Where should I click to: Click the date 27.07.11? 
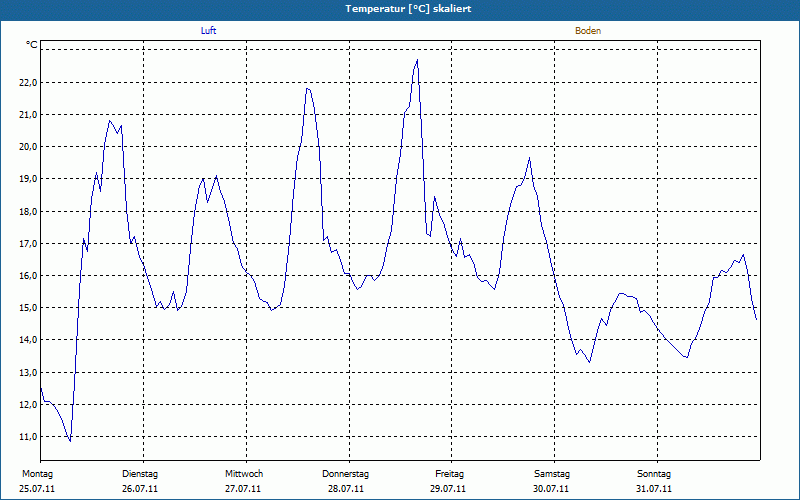pos(243,489)
